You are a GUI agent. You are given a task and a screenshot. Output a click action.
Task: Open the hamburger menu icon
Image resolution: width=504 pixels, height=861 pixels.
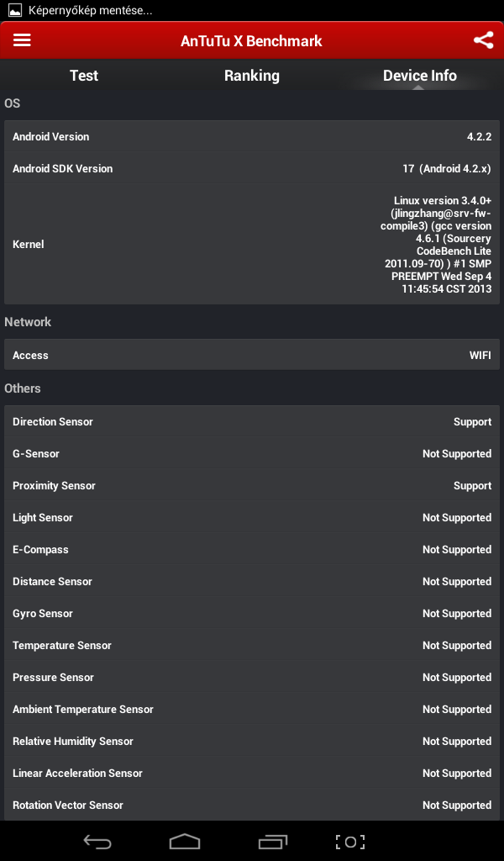pyautogui.click(x=22, y=40)
